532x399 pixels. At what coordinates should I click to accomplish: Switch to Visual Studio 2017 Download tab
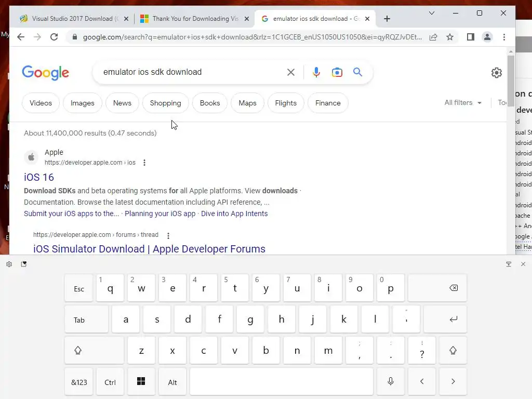69,19
